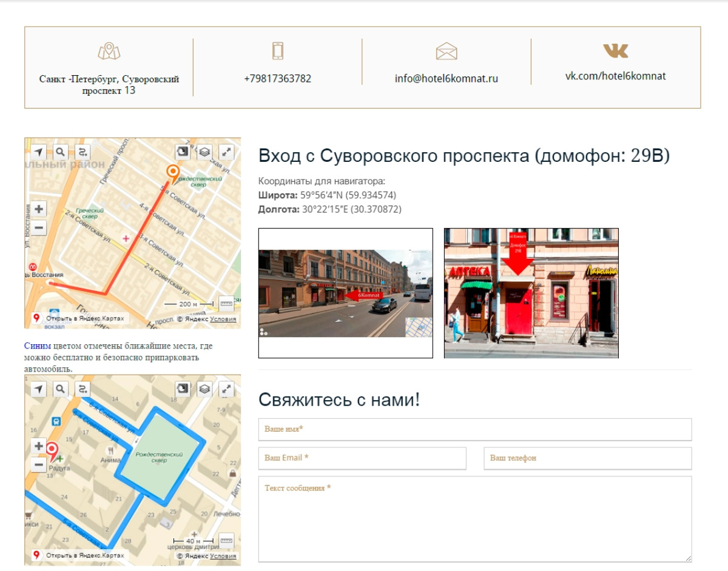Expand upper route map to fullscreen
The width and height of the screenshot is (728, 571).
(226, 152)
